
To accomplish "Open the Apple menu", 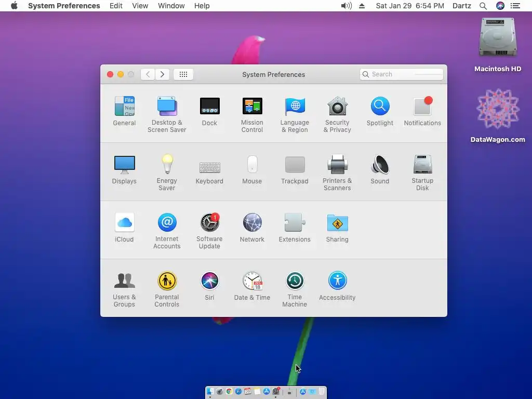I will (14, 6).
